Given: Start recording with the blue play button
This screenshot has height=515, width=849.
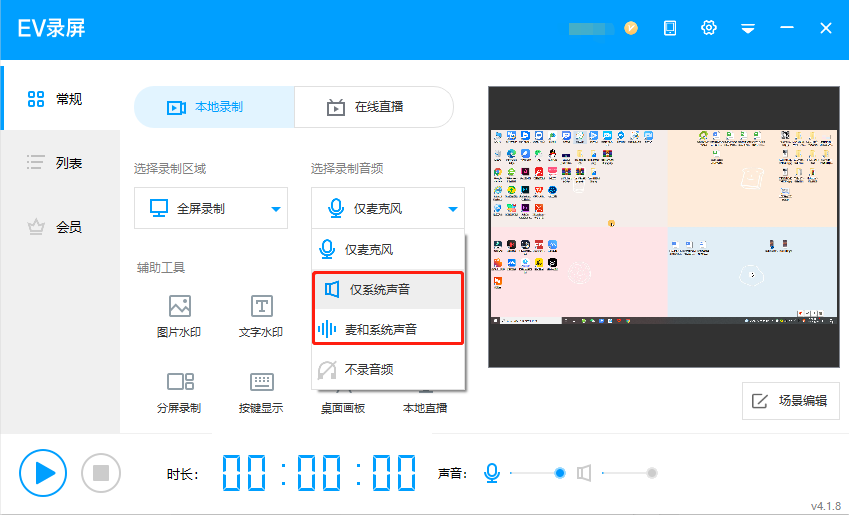Looking at the screenshot, I should coord(43,473).
